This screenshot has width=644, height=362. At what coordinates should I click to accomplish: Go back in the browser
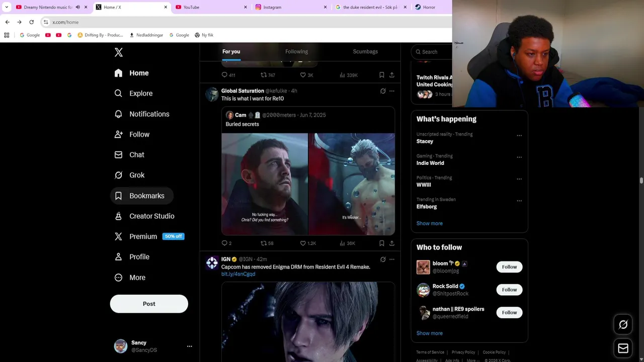7,22
